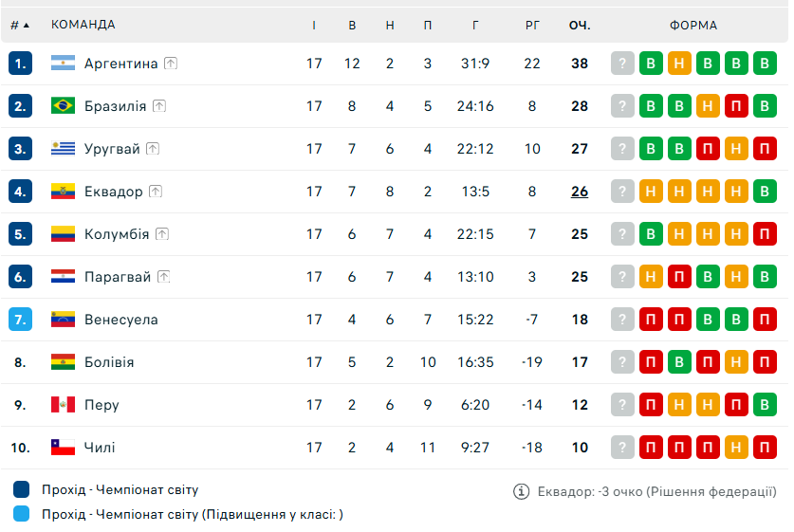This screenshot has height=532, width=794.
Task: Open the Болівія team link
Action: pyautogui.click(x=109, y=362)
